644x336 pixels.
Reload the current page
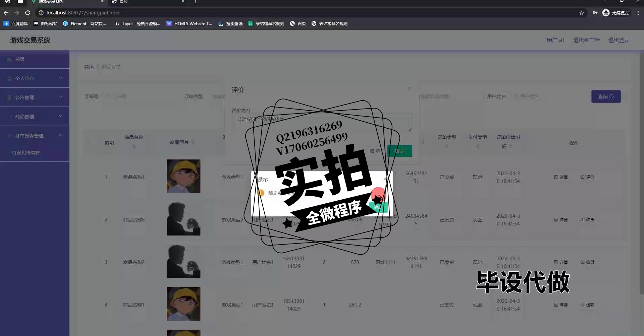click(x=28, y=13)
